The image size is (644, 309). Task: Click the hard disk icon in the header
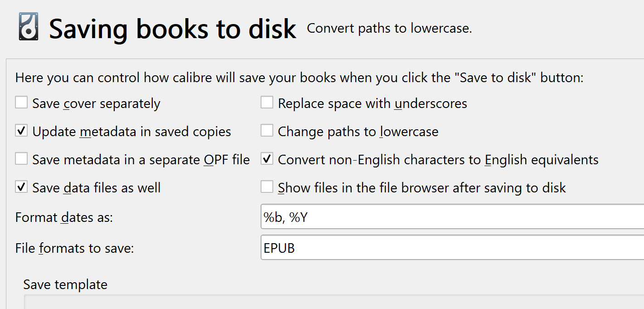point(28,27)
